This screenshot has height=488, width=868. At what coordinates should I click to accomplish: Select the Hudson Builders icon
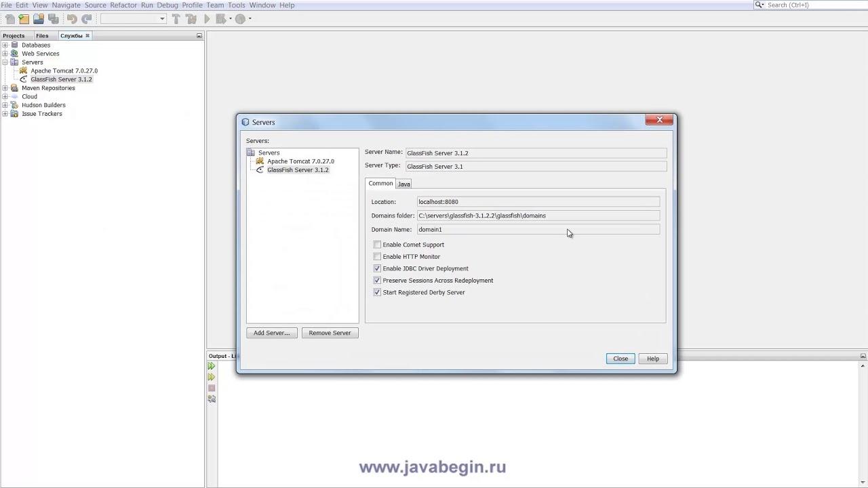point(15,105)
